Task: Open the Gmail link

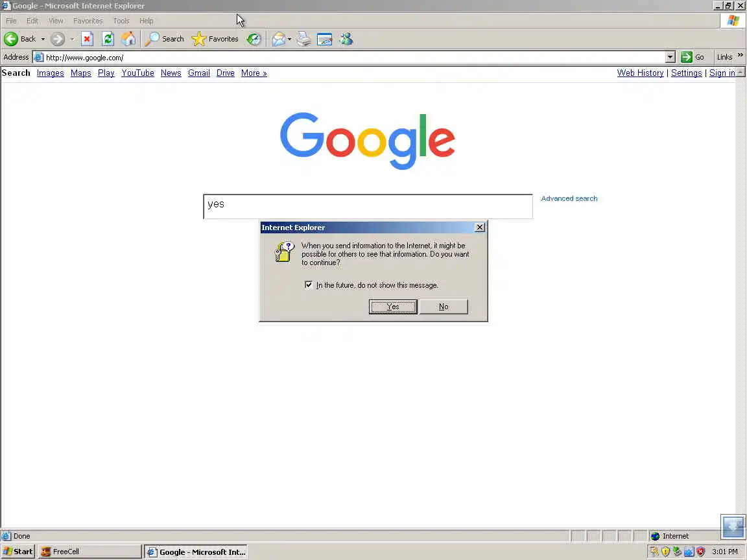Action: tap(198, 73)
